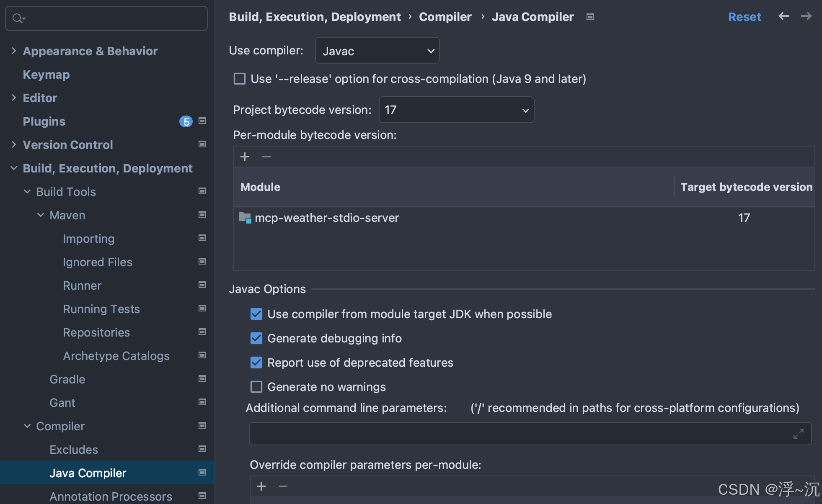822x504 pixels.
Task: Click the expand icon in the additional parameters field
Action: [x=798, y=434]
